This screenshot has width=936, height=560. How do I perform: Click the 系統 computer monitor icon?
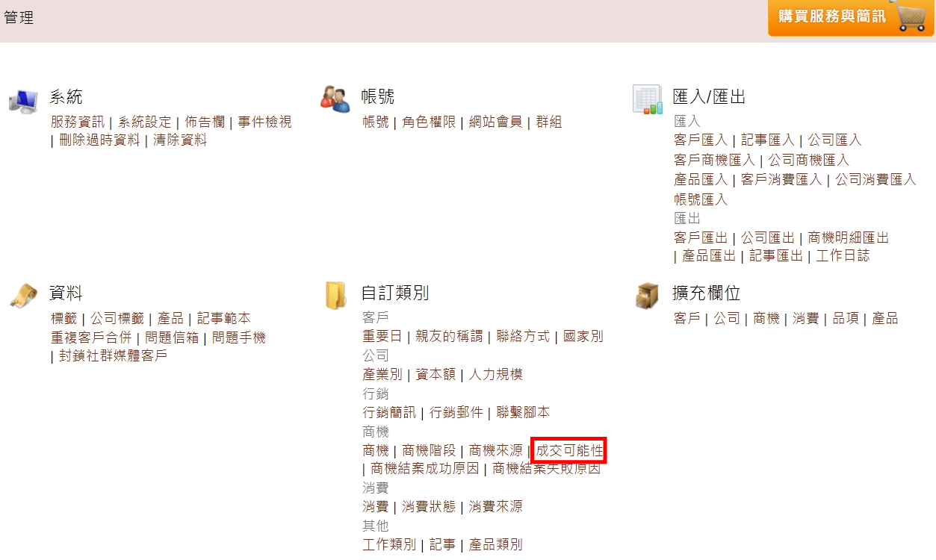pos(24,100)
